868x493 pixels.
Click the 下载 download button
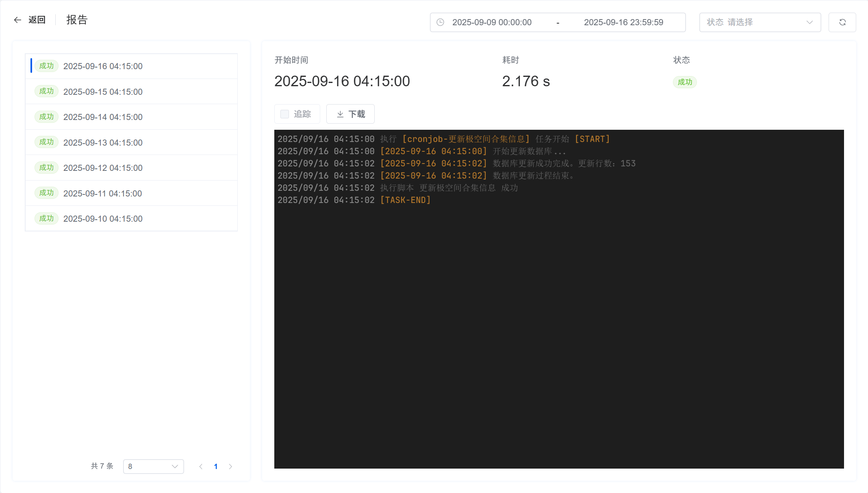350,114
